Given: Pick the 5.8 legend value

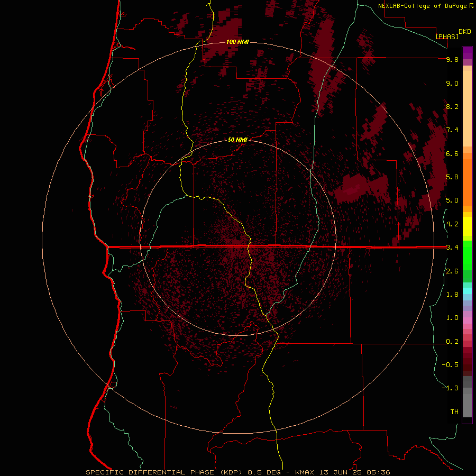Looking at the screenshot, I should coord(452,177).
